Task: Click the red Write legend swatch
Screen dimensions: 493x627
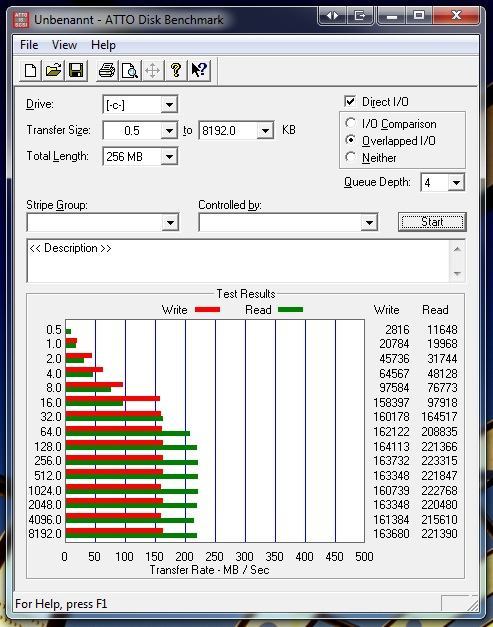Action: pos(207,310)
